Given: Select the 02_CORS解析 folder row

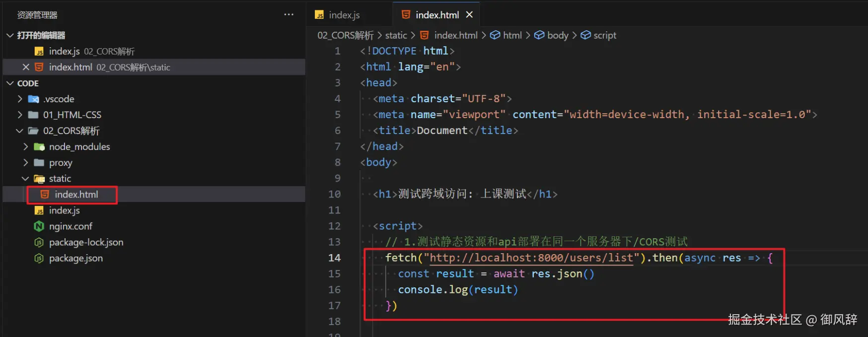Looking at the screenshot, I should [154, 131].
